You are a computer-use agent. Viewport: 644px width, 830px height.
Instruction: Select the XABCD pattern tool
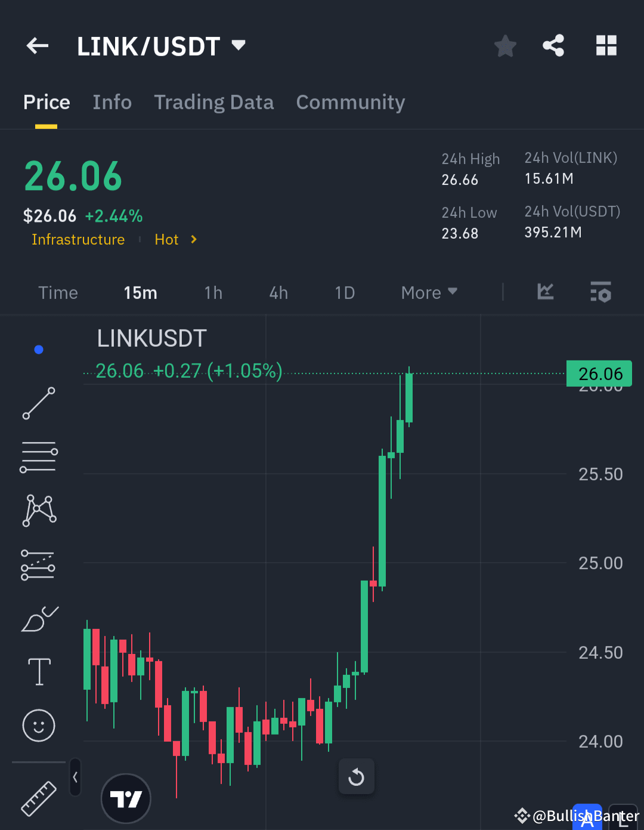point(38,510)
